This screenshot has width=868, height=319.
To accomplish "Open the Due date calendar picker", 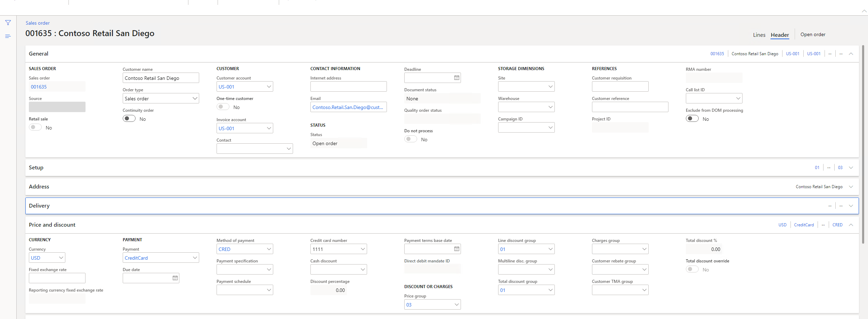I will click(x=175, y=278).
